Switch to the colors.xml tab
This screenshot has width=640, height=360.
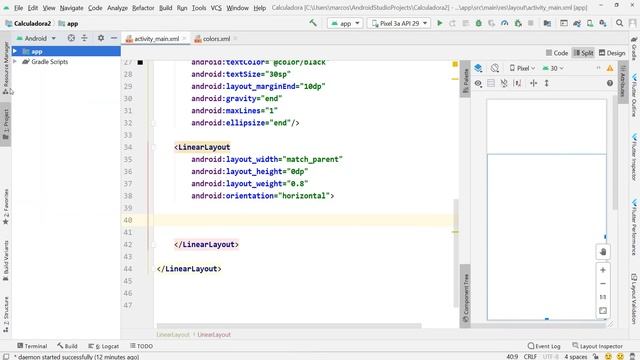216,39
